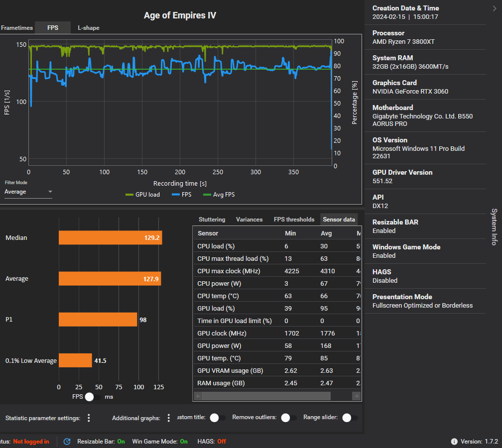Click the Not logged in status
Screen dimensions: 502x448
31,442
